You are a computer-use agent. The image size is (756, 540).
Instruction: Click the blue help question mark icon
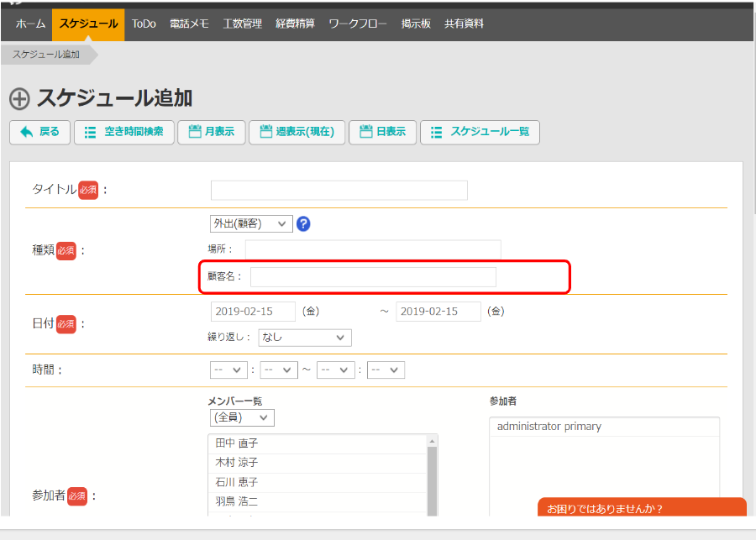[x=303, y=223]
